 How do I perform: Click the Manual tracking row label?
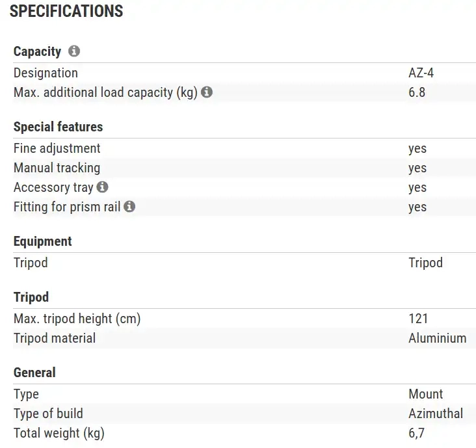pos(57,168)
